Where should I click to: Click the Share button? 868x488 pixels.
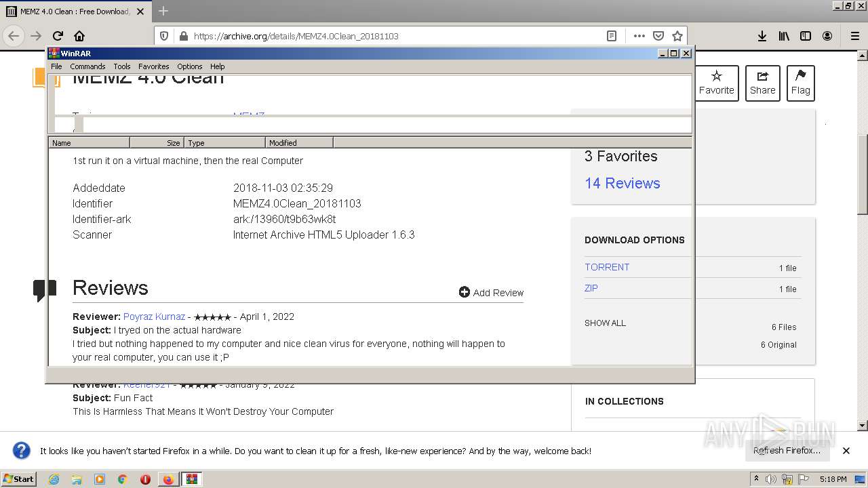pyautogui.click(x=763, y=83)
